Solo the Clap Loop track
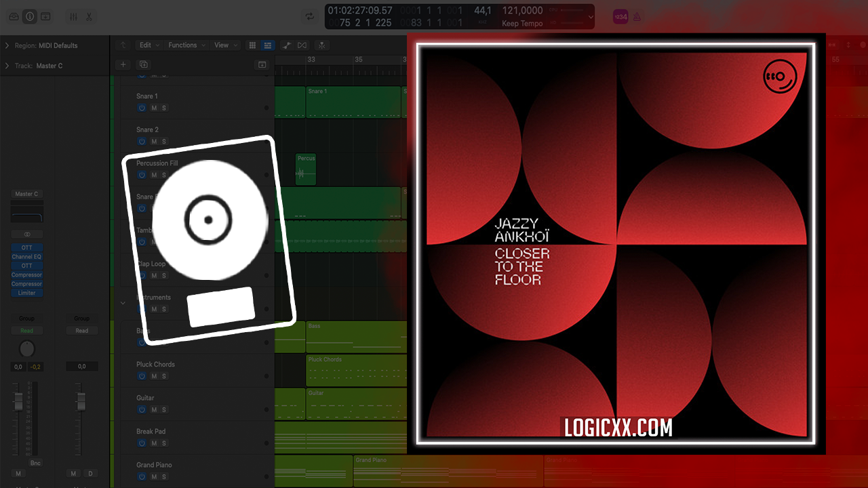Image resolution: width=868 pixels, height=488 pixels. (164, 276)
